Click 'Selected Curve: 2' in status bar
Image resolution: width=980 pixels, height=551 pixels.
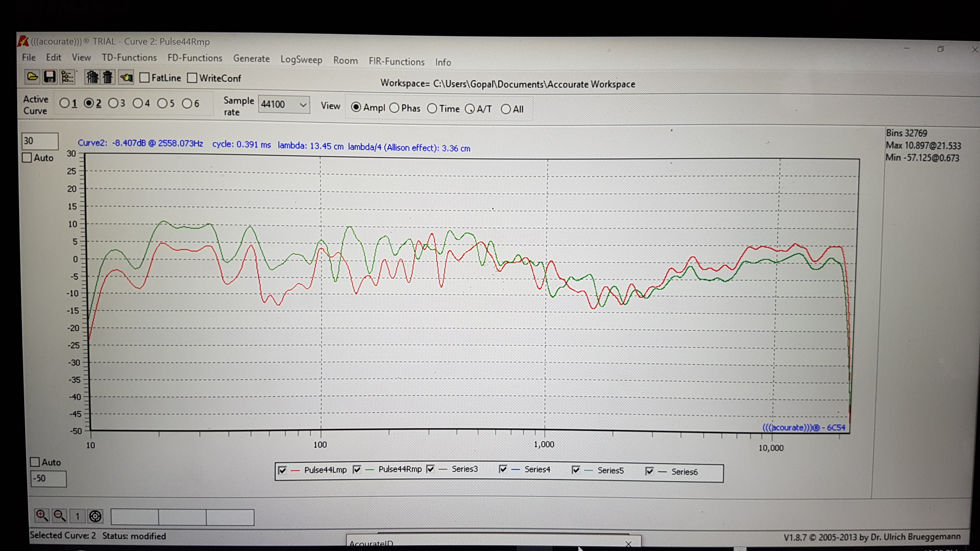tap(63, 535)
